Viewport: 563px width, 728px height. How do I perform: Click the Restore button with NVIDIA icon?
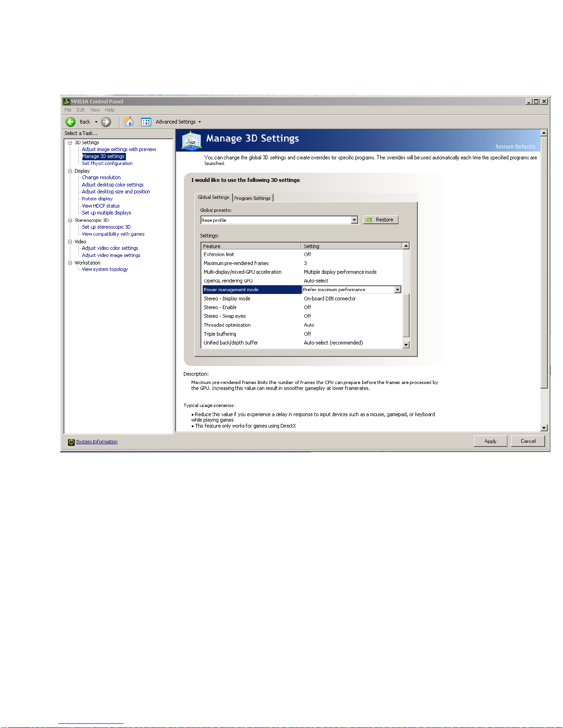coord(381,220)
